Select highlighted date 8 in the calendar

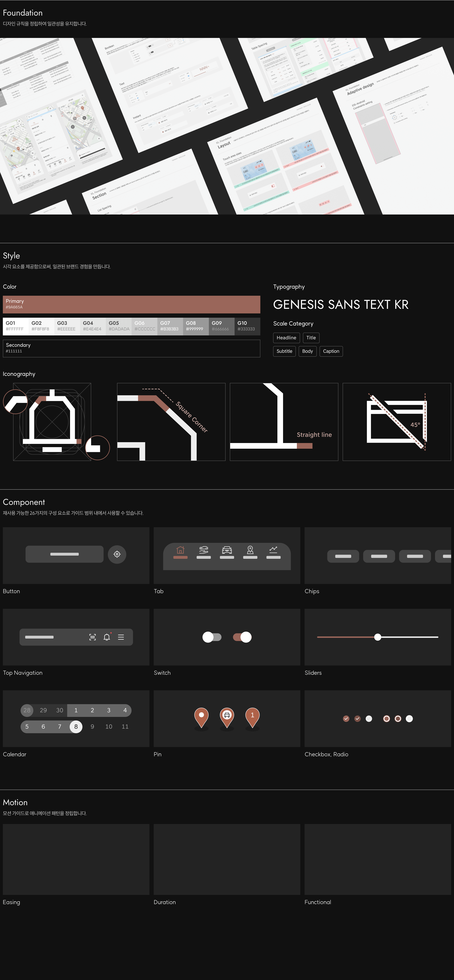(x=76, y=727)
